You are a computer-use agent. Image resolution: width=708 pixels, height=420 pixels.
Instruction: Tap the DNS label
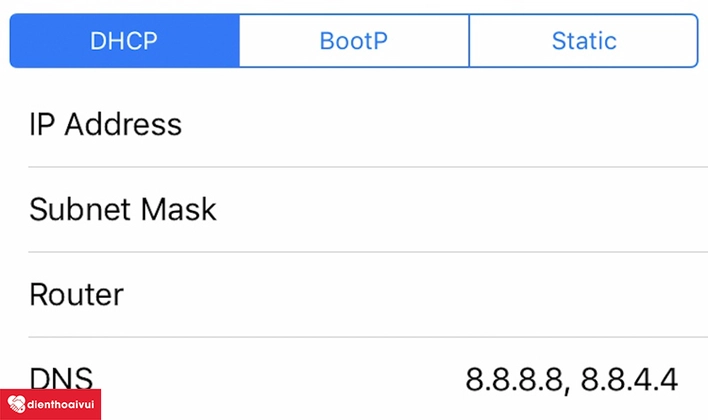coord(61,379)
